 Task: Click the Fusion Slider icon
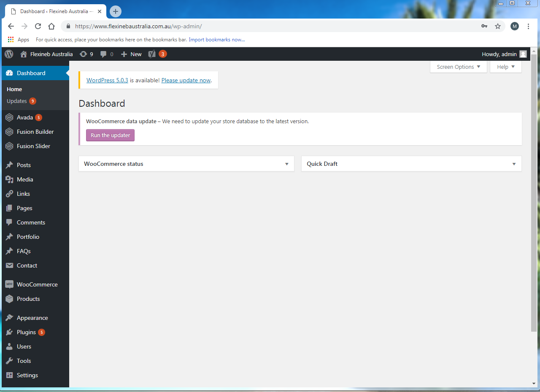point(9,146)
